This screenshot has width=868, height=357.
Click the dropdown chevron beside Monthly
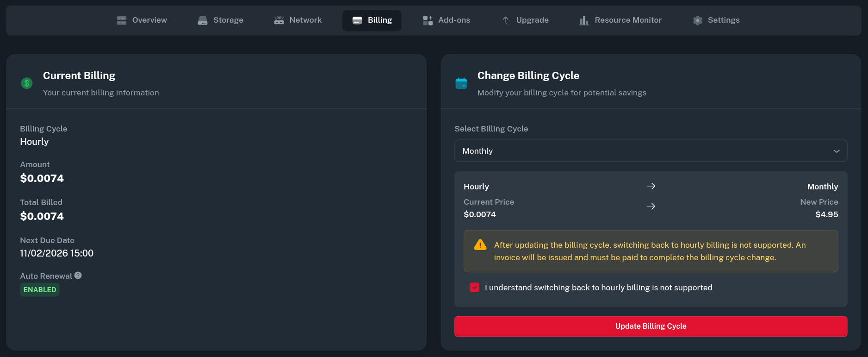point(836,151)
